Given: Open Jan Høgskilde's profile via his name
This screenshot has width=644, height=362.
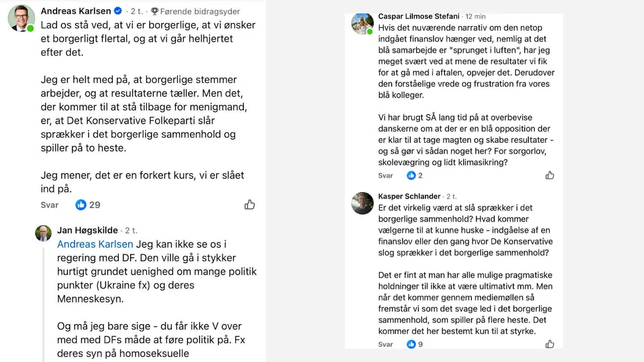Looking at the screenshot, I should pos(88,230).
